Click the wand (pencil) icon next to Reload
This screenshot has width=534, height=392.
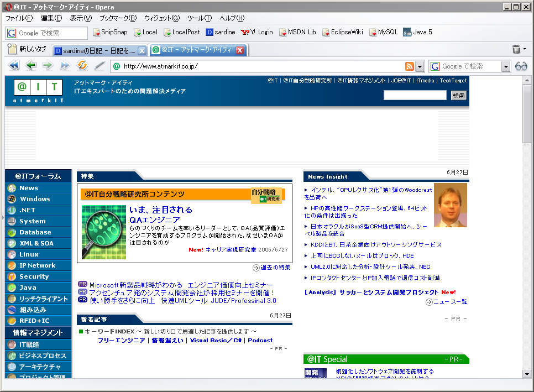tap(100, 65)
